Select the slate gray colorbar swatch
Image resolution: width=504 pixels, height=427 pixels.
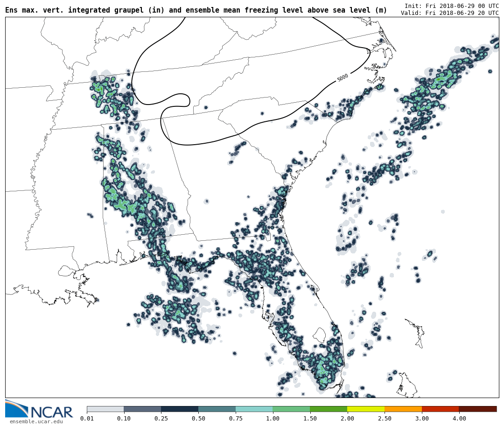tap(142, 409)
